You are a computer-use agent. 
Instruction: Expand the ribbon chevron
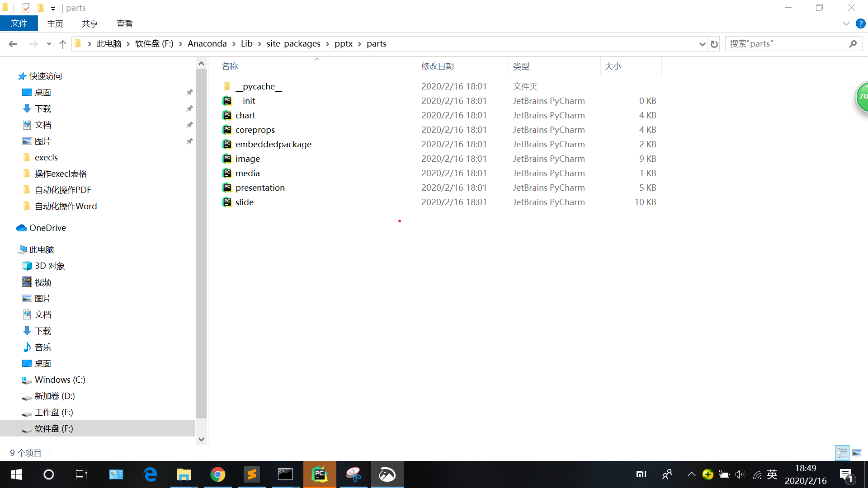[x=846, y=23]
